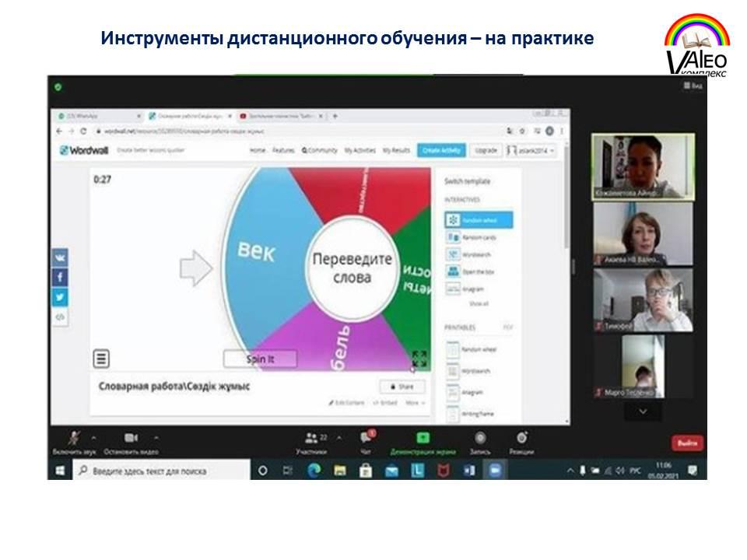Expand the More dropdown under the activity

tap(415, 403)
